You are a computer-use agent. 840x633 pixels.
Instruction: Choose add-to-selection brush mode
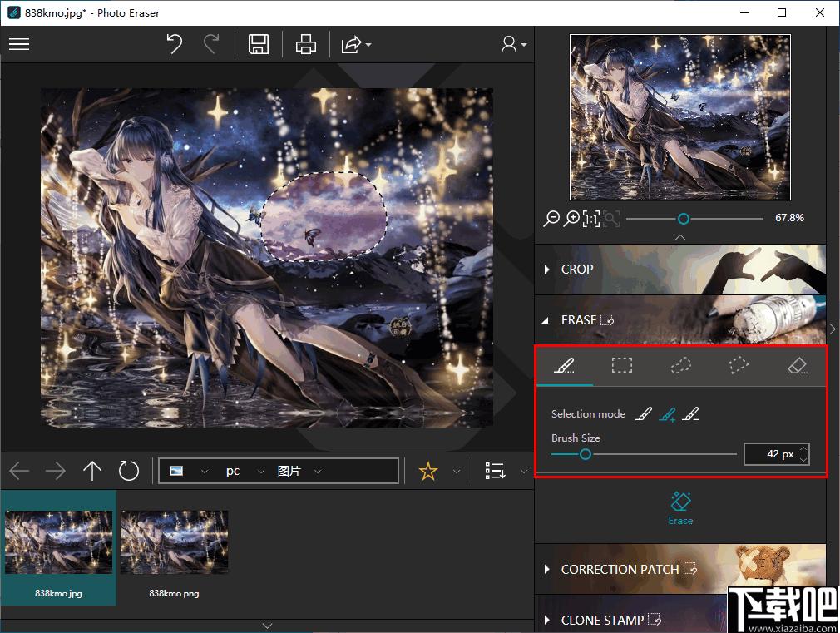667,413
